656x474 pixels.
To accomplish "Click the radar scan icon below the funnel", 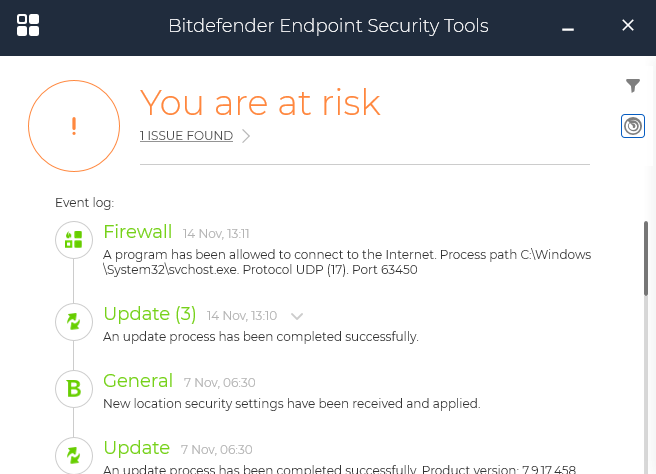I will (632, 126).
